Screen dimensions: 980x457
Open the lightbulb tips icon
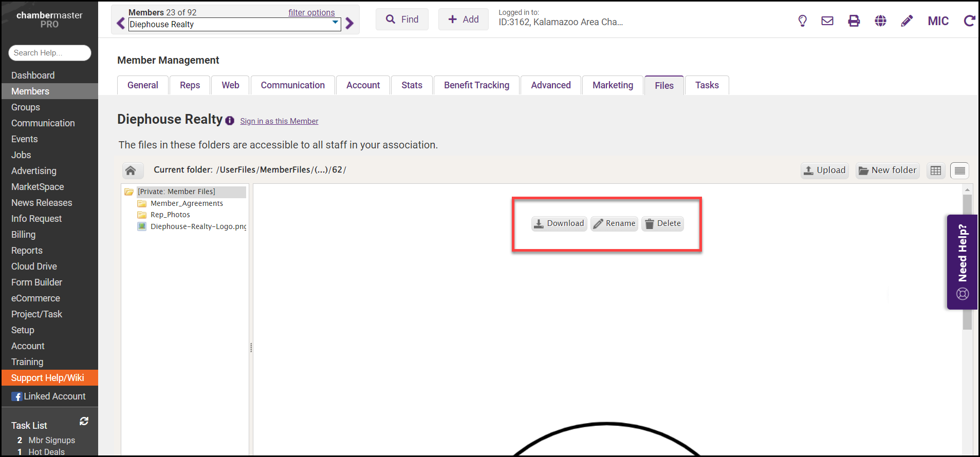[x=802, y=21]
